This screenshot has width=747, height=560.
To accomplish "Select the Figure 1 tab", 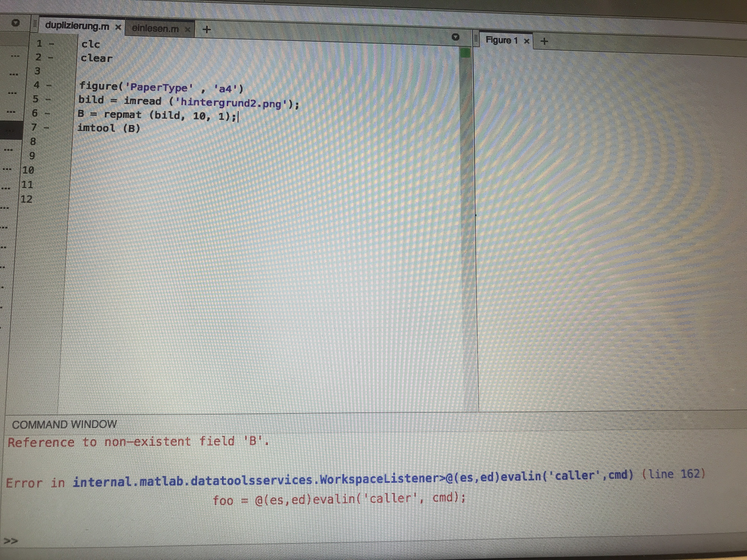I will [x=501, y=40].
